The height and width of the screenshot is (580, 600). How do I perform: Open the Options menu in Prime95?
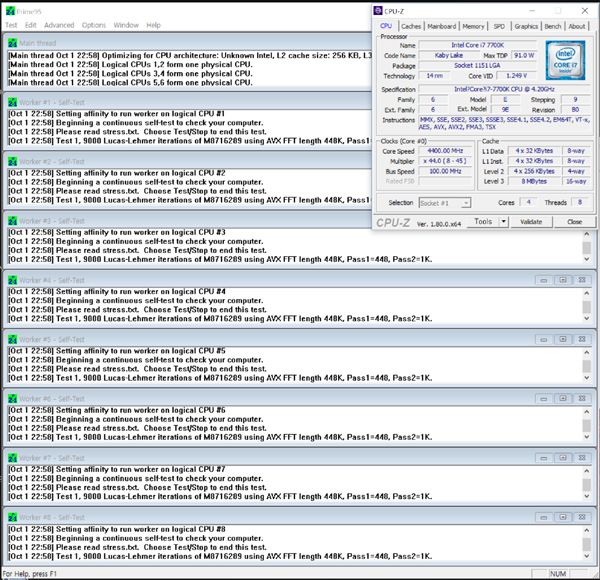click(94, 25)
